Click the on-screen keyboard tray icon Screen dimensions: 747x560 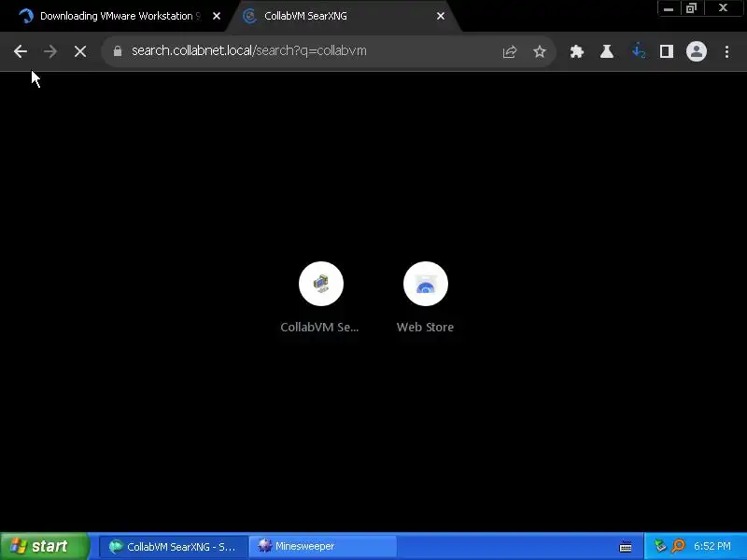[x=626, y=547]
